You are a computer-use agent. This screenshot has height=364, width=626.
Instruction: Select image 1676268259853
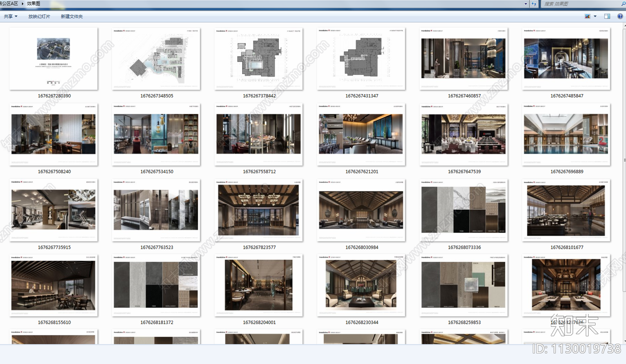464,286
